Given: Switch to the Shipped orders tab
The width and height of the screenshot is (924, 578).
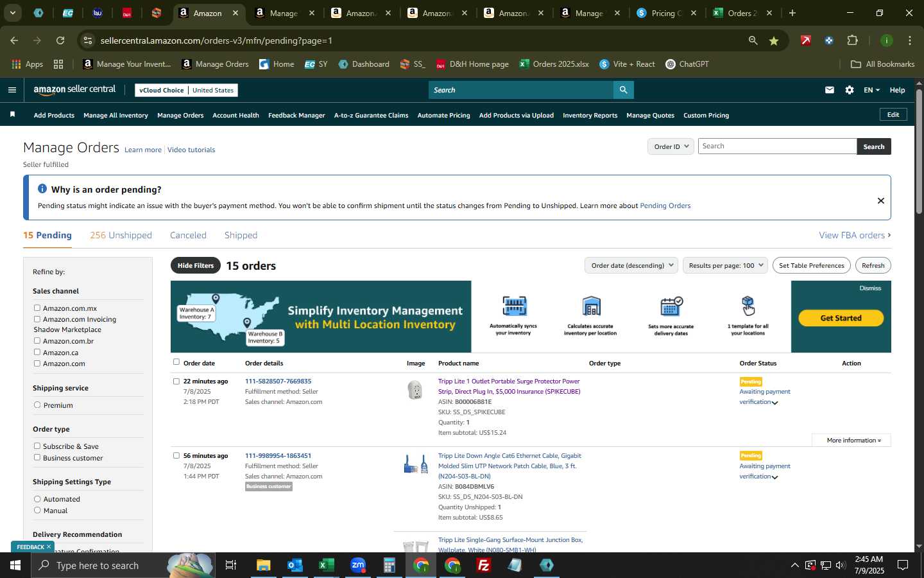Looking at the screenshot, I should 241,235.
